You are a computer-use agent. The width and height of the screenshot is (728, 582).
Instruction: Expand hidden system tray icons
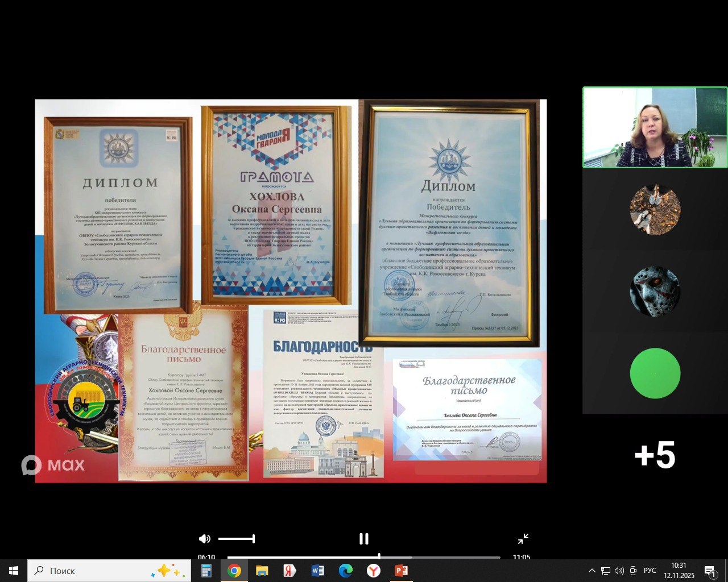[x=591, y=571]
